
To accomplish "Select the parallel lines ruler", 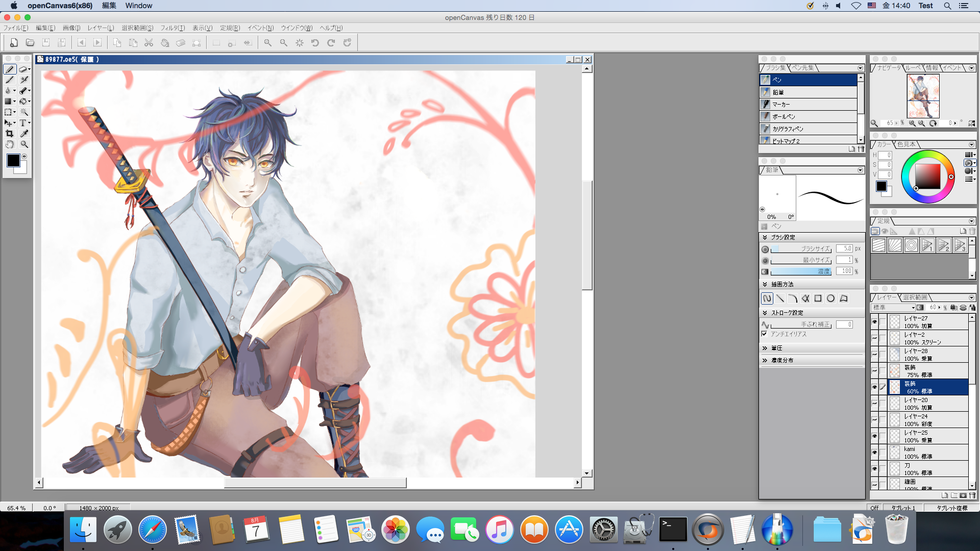I will (x=878, y=245).
